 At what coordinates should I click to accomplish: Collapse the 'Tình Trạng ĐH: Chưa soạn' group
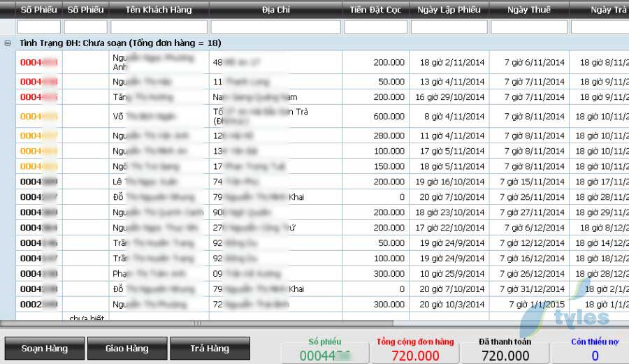8,43
